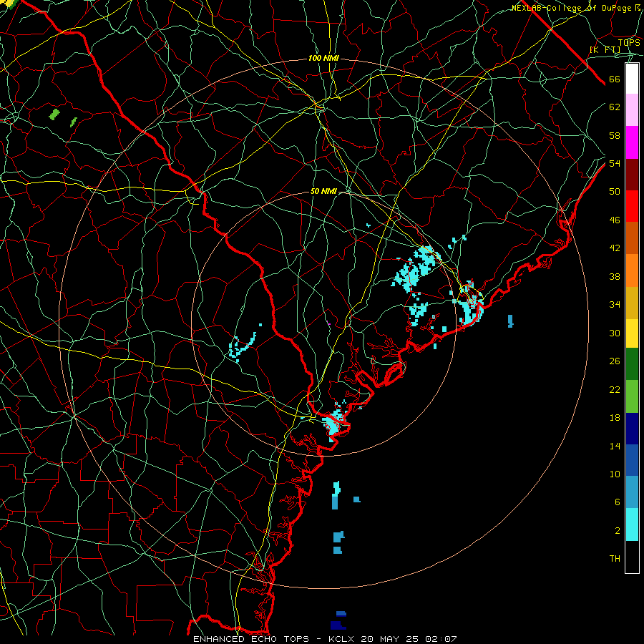The image size is (644, 644).
Task: Click the legend value '54'
Action: point(615,163)
